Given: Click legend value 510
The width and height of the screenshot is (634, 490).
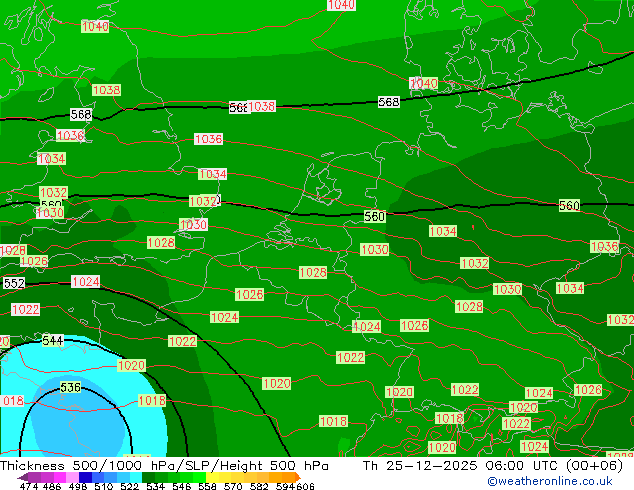Looking at the screenshot, I should point(104,486).
